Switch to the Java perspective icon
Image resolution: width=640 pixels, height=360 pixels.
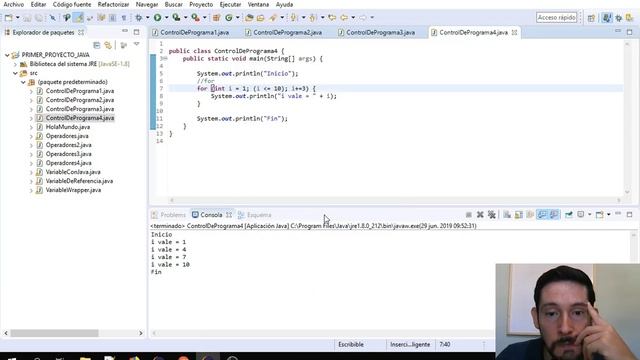pyautogui.click(x=607, y=18)
